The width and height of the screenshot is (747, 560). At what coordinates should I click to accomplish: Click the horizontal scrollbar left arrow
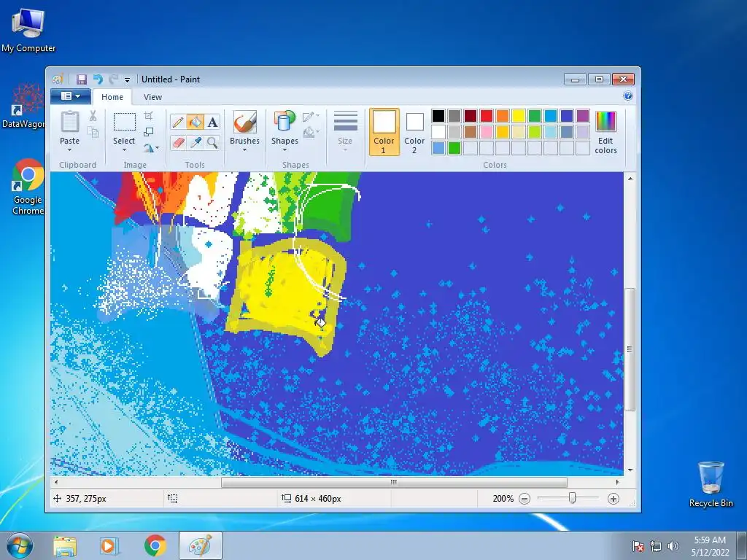click(x=56, y=483)
